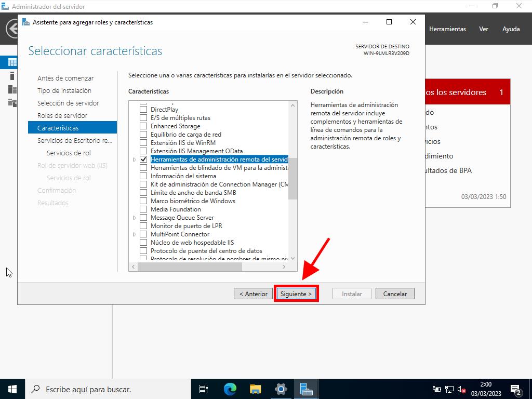This screenshot has width=532, height=399.
Task: Click the Siguiente button
Action: coord(296,294)
